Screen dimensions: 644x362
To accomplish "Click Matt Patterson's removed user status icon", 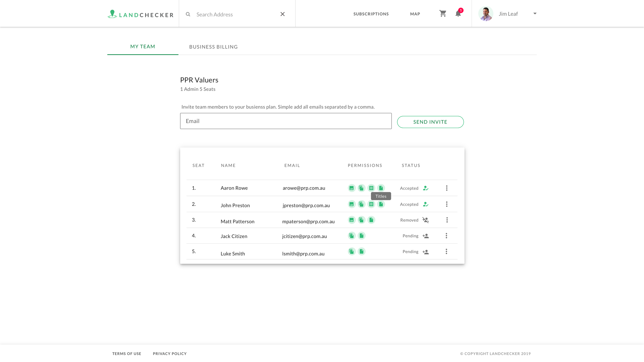I will click(x=426, y=220).
